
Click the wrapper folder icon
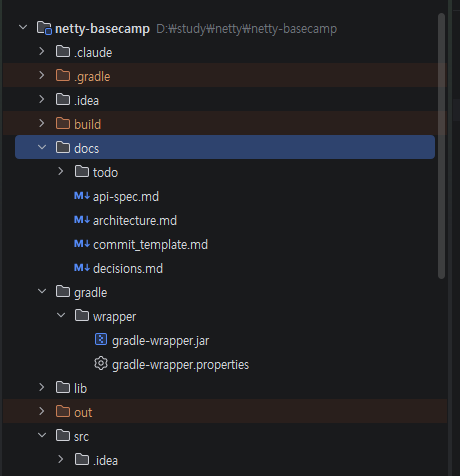82,315
